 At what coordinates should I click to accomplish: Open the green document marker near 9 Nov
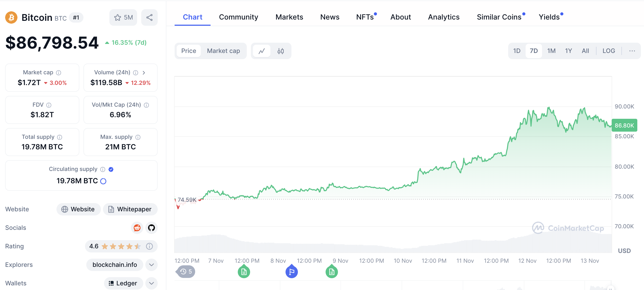(x=332, y=271)
